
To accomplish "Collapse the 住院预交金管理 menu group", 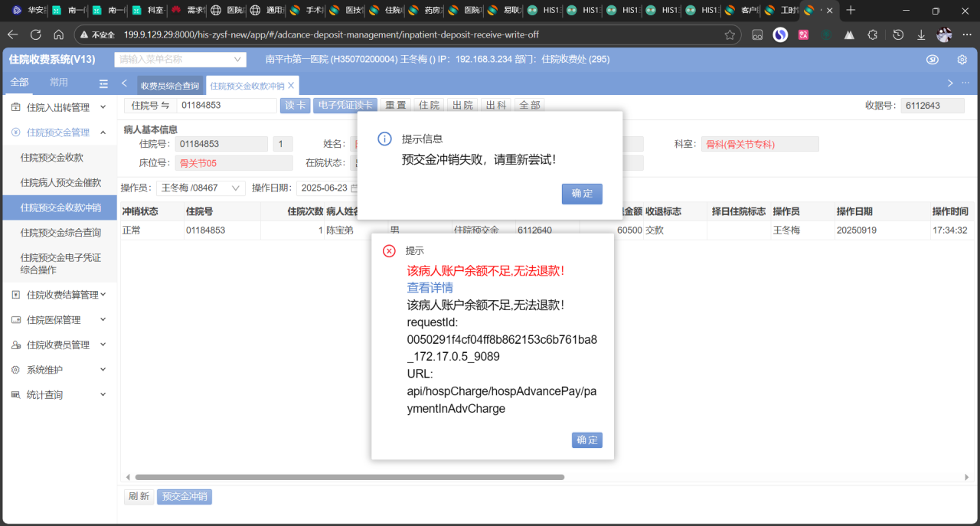I will [x=59, y=132].
